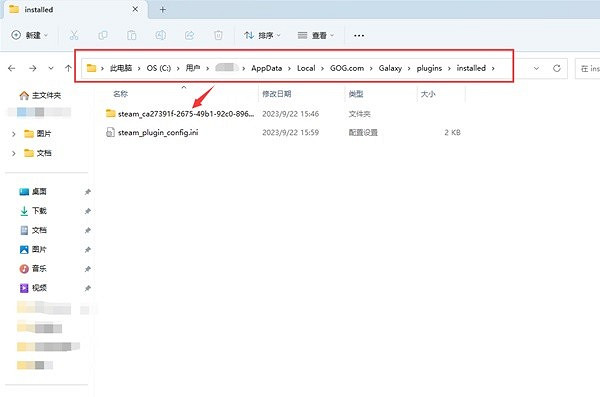The image size is (600, 397).
Task: Click the Delete trash icon
Action: pos(218,35)
